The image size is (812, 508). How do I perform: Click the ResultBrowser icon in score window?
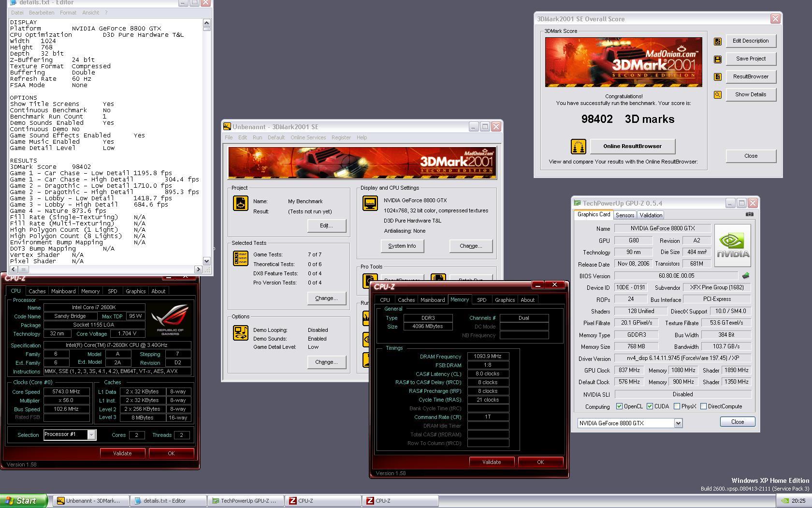(718, 77)
